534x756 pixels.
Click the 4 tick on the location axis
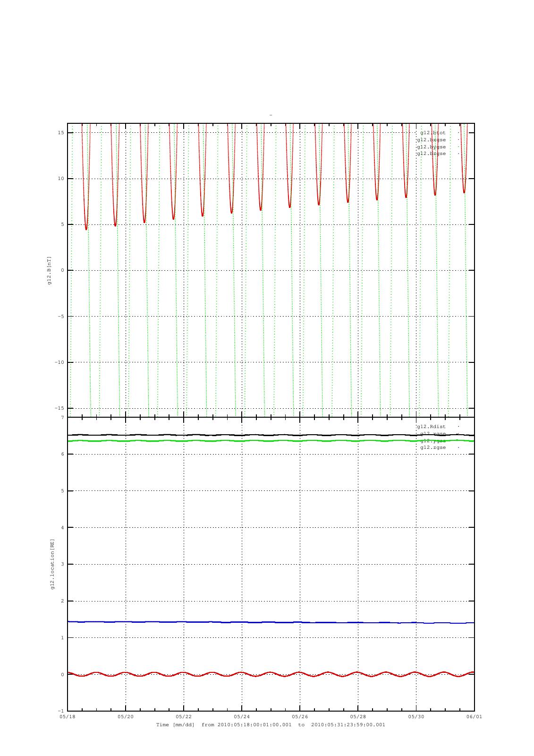[62, 528]
